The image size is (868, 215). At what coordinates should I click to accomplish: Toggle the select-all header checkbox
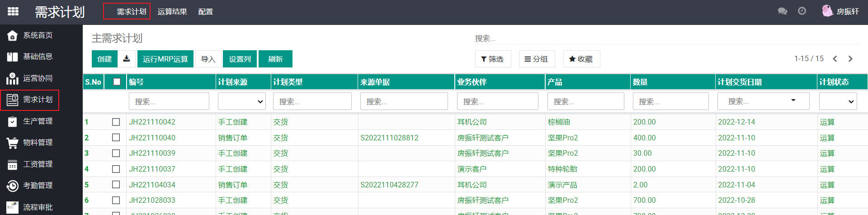coord(117,82)
